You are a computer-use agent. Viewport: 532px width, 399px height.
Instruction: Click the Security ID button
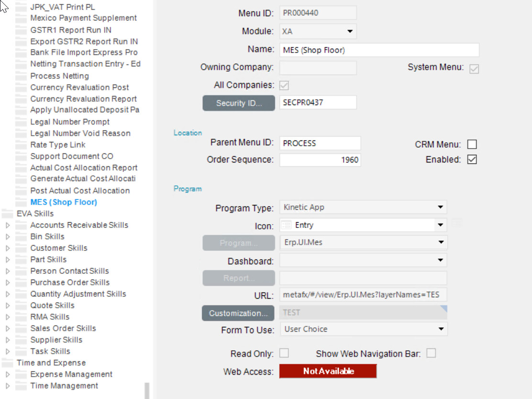tap(238, 103)
